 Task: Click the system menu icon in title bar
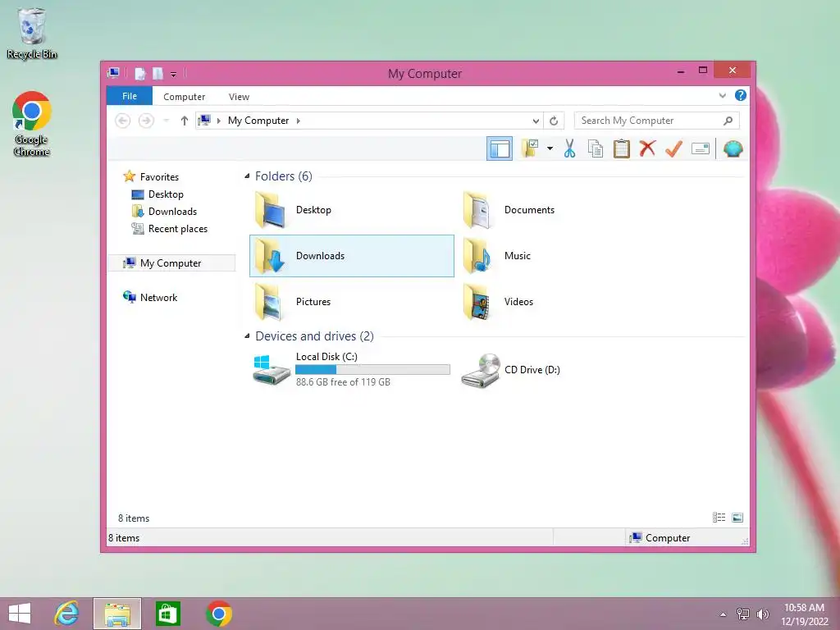(x=113, y=73)
